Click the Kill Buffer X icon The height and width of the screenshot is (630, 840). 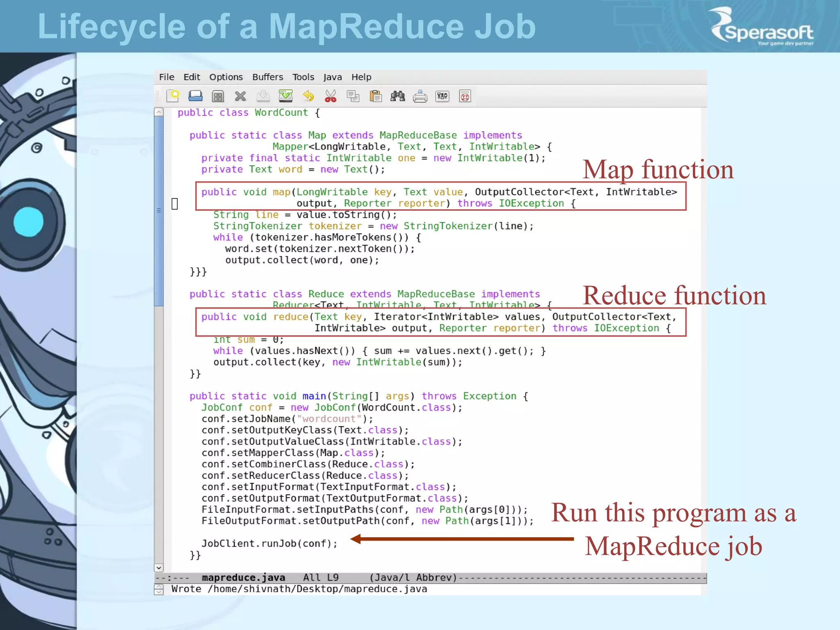(x=240, y=96)
